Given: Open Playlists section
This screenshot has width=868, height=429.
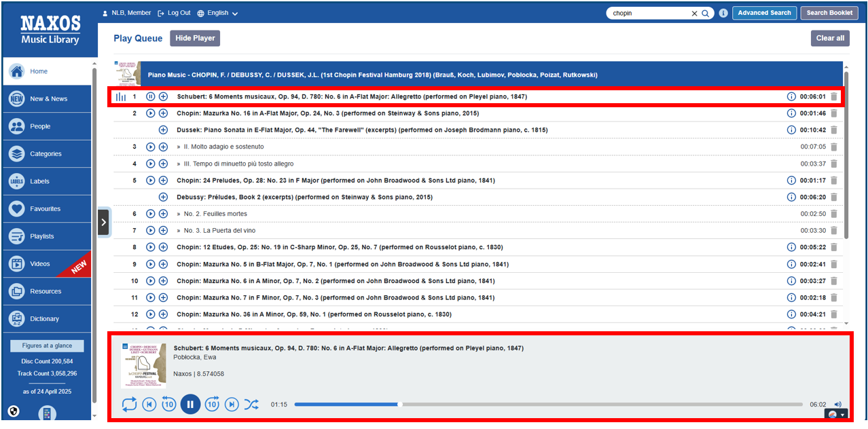Looking at the screenshot, I should pyautogui.click(x=47, y=236).
